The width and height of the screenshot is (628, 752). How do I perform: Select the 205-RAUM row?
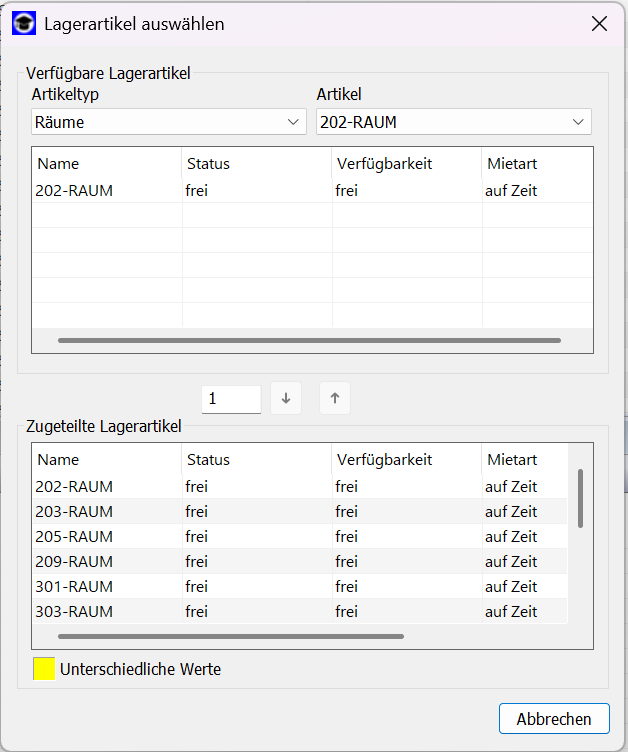(x=300, y=536)
